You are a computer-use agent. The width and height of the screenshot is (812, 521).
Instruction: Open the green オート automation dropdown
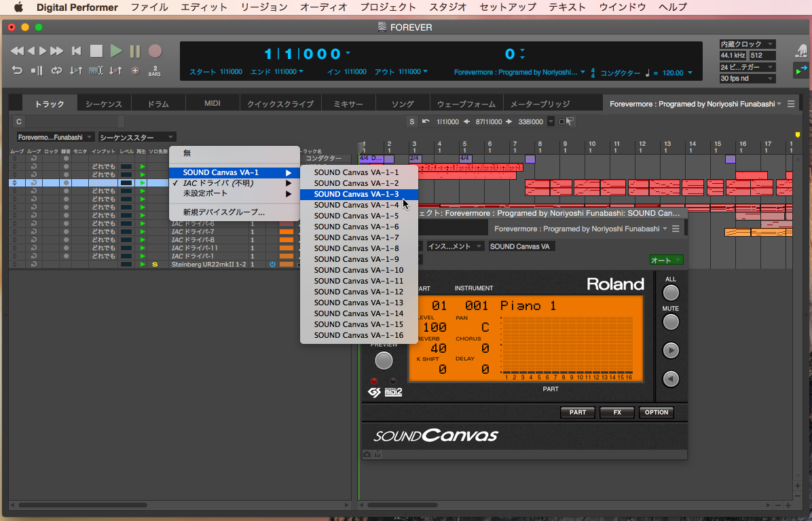[x=666, y=260]
